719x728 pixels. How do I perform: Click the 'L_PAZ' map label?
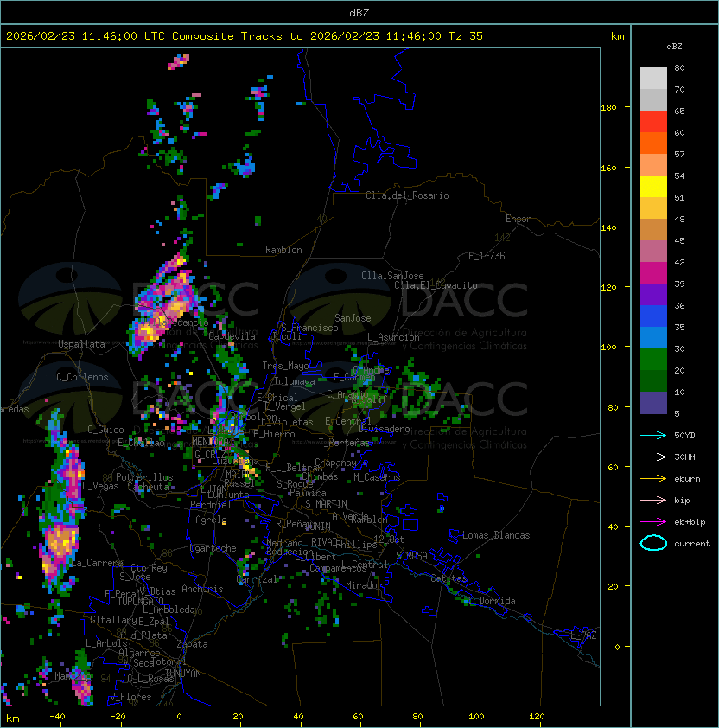(583, 635)
